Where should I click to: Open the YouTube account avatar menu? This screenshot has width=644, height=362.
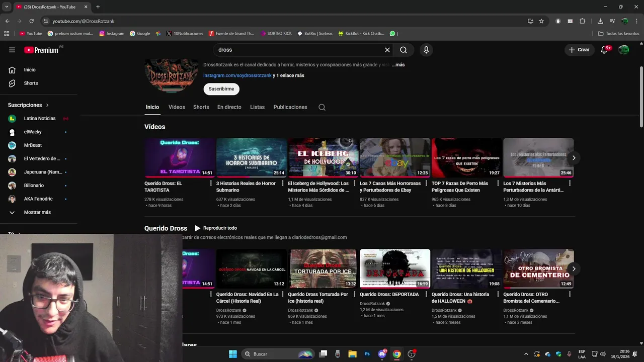623,50
